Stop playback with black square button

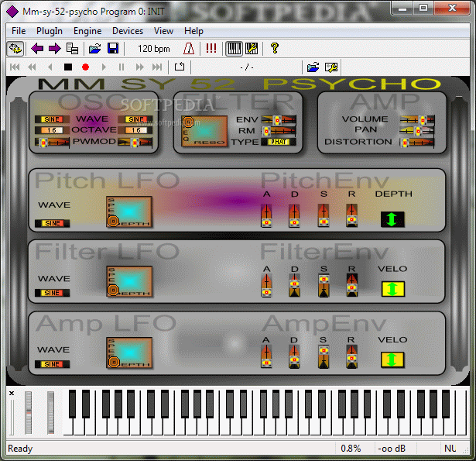click(x=68, y=67)
